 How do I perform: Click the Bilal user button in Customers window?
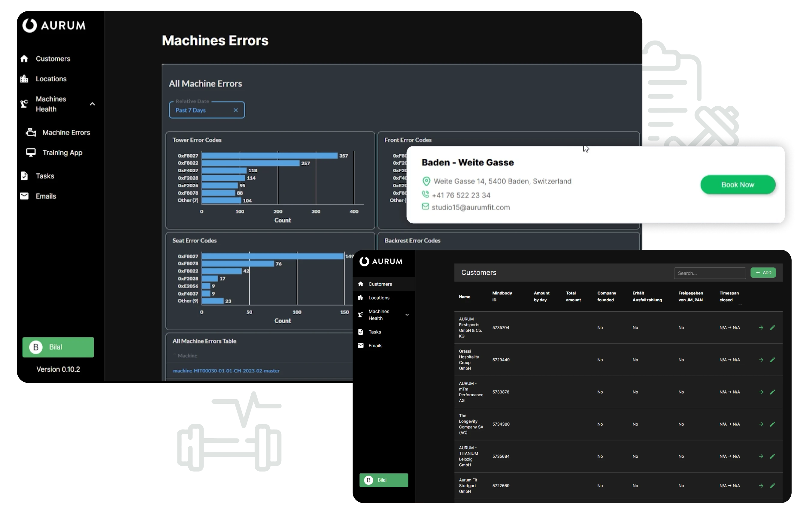click(x=384, y=480)
